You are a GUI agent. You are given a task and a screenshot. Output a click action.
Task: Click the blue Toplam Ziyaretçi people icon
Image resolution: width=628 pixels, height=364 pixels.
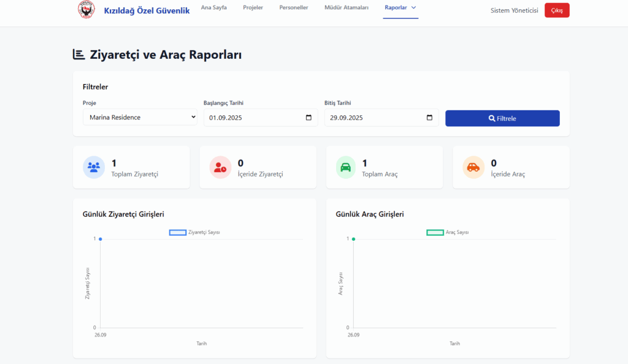point(94,167)
